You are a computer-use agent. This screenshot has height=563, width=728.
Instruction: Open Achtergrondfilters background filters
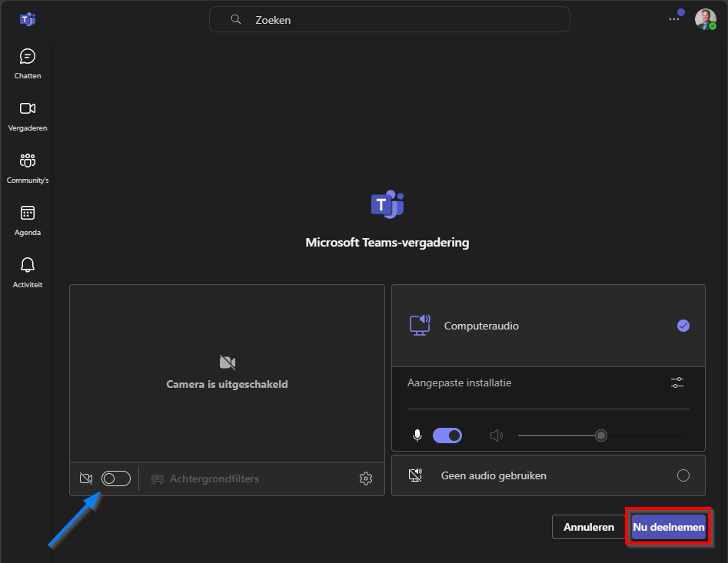(x=205, y=479)
